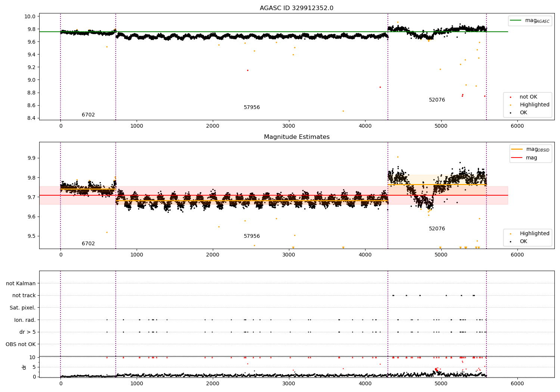The width and height of the screenshot is (560, 392).
Task: Click the red 'mag' legend line in middle plot
Action: 517,158
